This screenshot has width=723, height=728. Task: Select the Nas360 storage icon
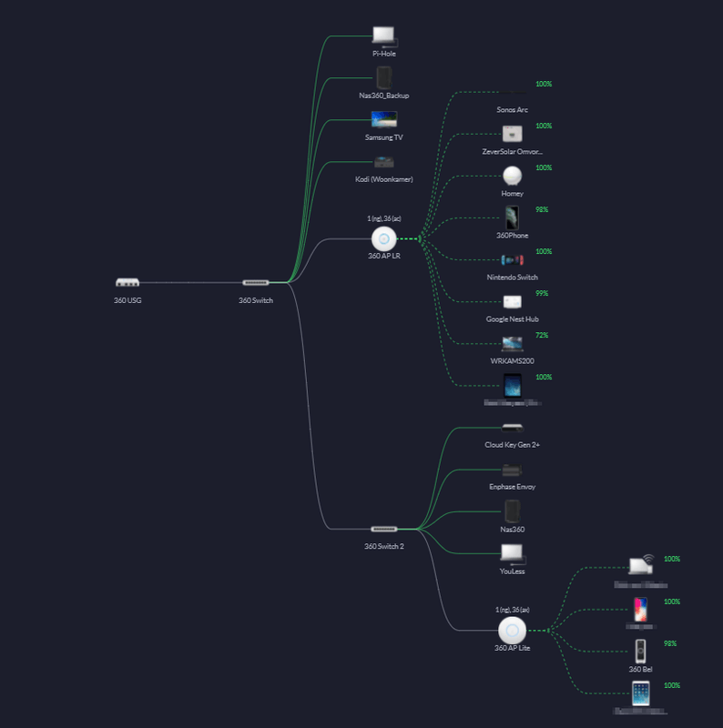coord(512,511)
